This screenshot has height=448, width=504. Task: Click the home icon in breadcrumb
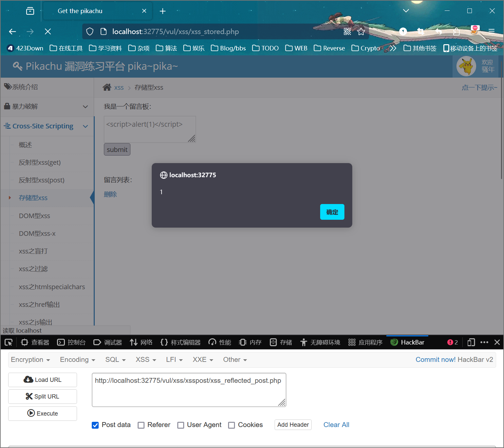(107, 87)
